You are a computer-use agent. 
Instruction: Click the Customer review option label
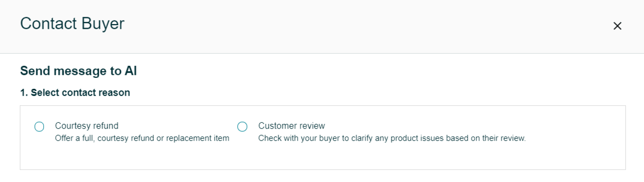tap(292, 126)
